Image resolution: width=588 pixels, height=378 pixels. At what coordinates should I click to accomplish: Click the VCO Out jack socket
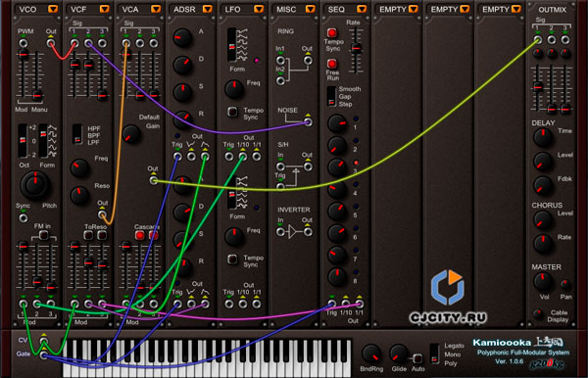[x=51, y=43]
